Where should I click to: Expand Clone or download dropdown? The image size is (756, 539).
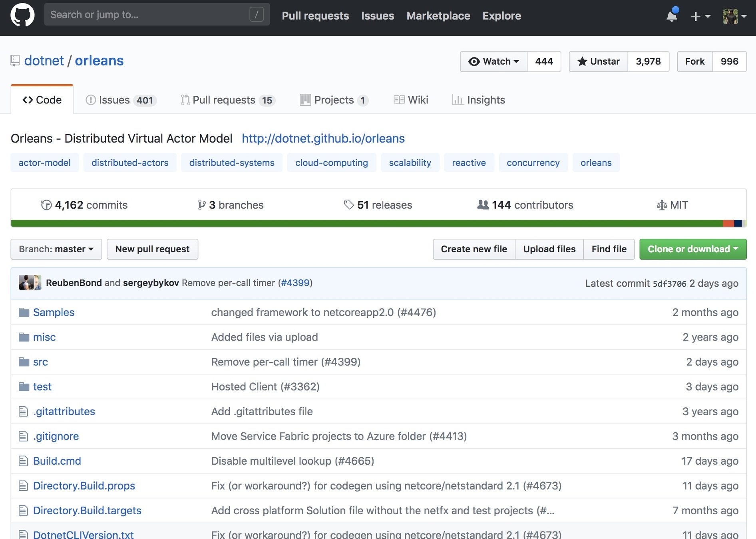pyautogui.click(x=693, y=249)
